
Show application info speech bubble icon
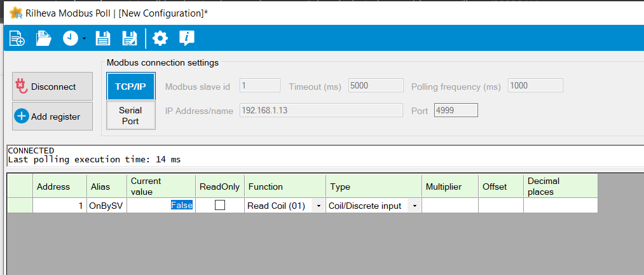pyautogui.click(x=186, y=39)
